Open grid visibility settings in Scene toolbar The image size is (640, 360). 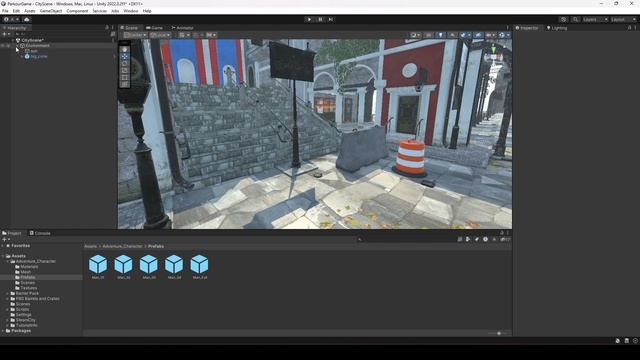(183, 35)
